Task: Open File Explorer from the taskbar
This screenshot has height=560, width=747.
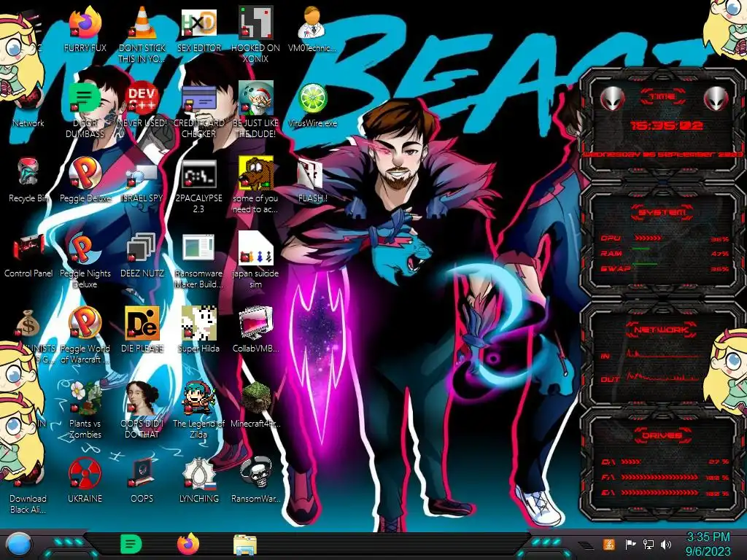Action: (245, 545)
